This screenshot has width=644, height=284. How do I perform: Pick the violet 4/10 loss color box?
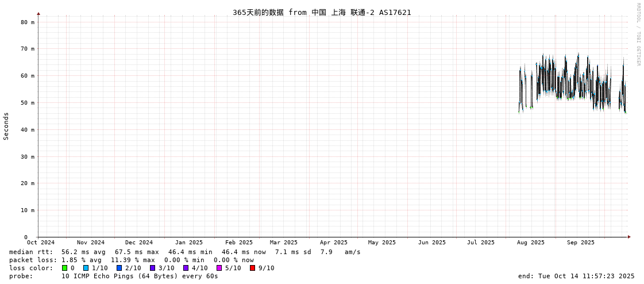pos(186,268)
